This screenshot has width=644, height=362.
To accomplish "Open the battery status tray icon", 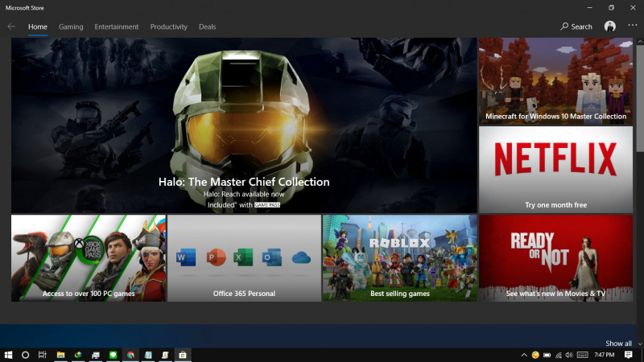I will [547, 355].
